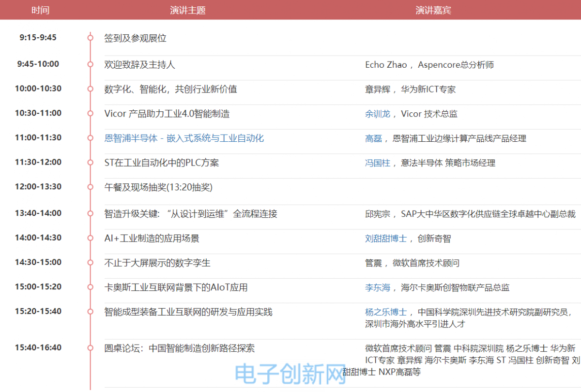Select the Vicor 技术总监 title text

429,114
